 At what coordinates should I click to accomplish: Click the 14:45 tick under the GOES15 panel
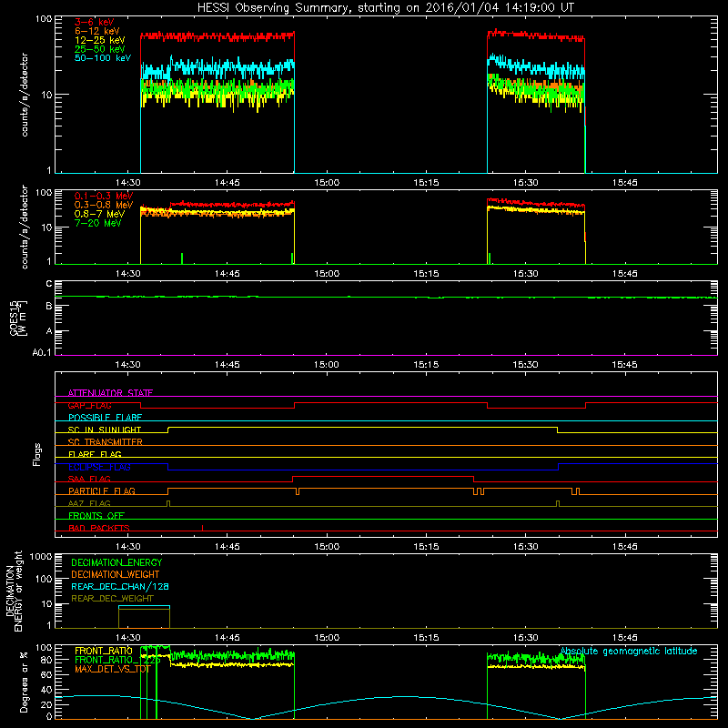[227, 365]
